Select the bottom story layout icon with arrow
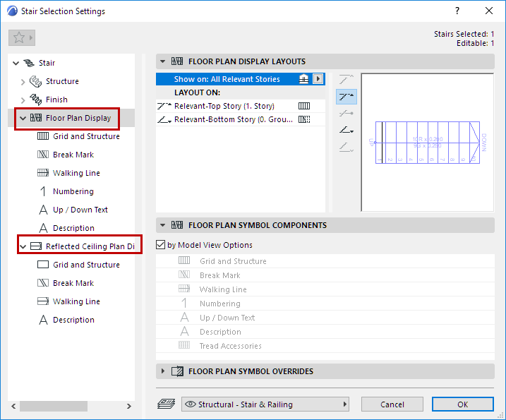 click(x=347, y=130)
